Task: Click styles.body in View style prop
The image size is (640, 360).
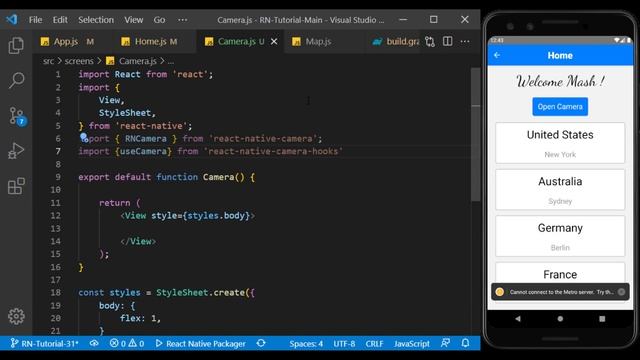Action: [x=216, y=216]
